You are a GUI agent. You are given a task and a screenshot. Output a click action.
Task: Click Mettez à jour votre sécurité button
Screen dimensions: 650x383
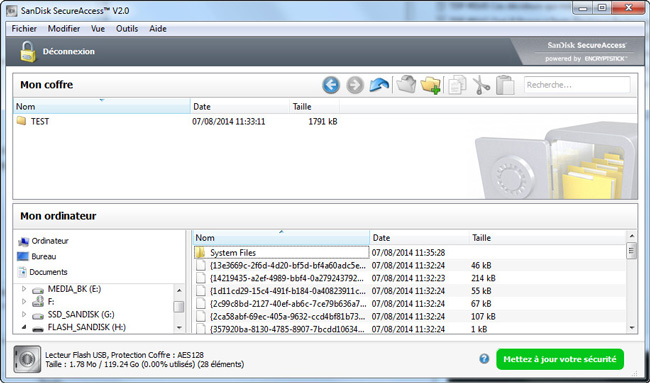pyautogui.click(x=560, y=359)
